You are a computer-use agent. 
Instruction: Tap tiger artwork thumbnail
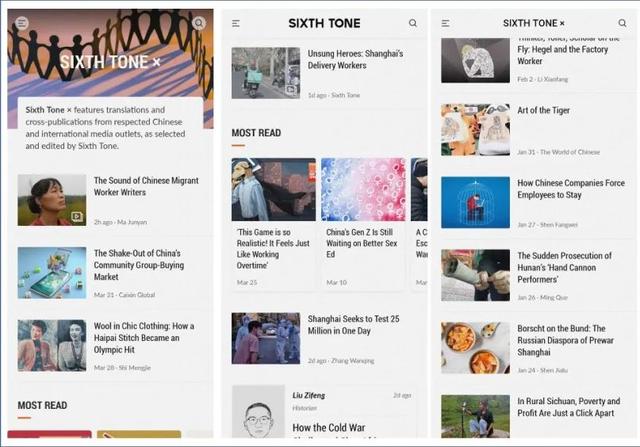pos(476,130)
